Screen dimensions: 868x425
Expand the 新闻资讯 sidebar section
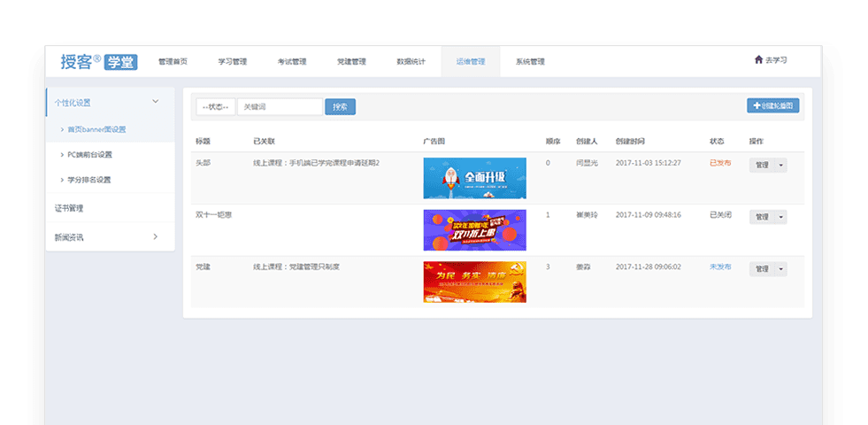click(111, 236)
